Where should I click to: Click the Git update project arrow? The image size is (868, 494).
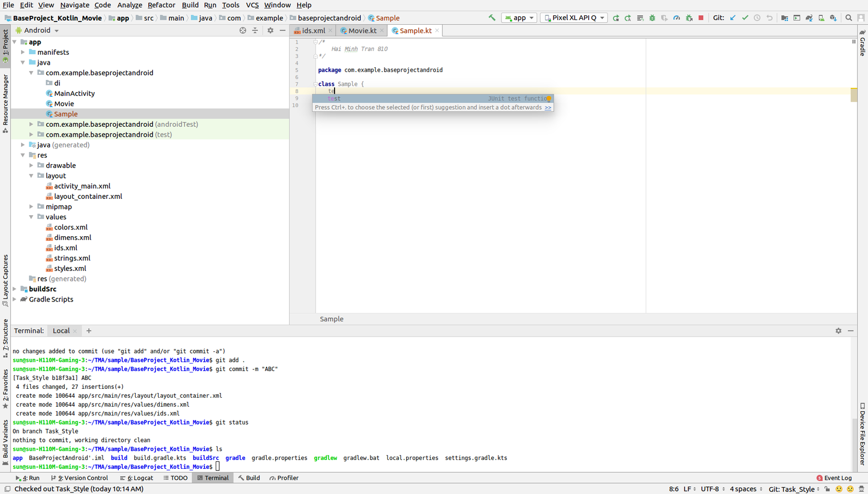pos(733,18)
